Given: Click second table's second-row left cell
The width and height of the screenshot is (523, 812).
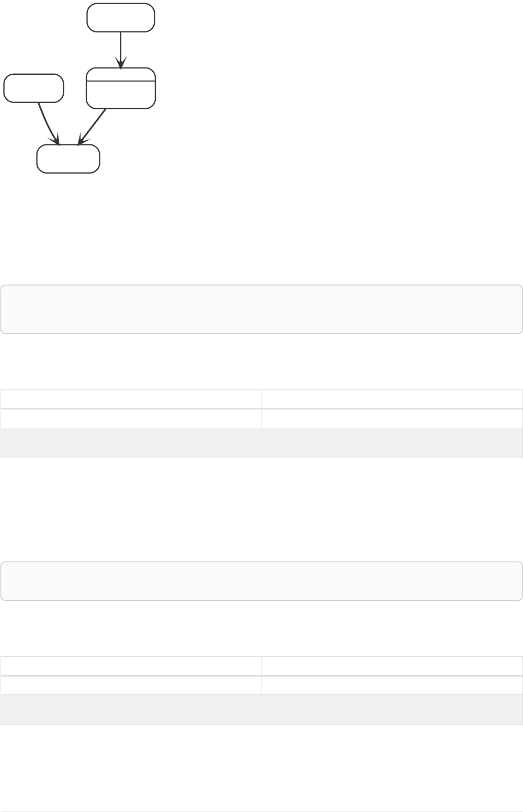Looking at the screenshot, I should [131, 685].
